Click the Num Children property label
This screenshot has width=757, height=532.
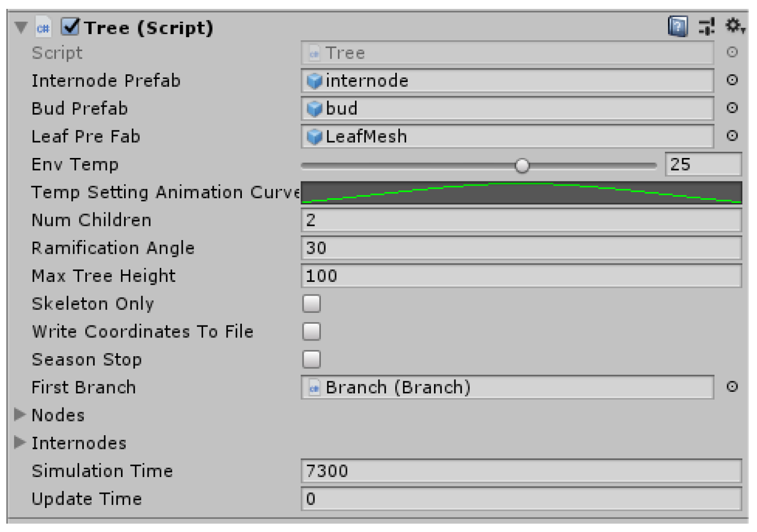[x=92, y=220]
